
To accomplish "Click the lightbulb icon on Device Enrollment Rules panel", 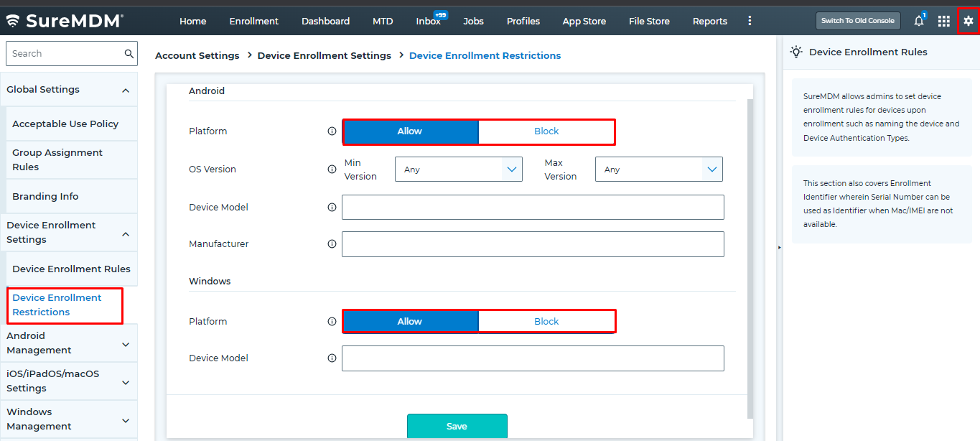I will click(x=795, y=52).
